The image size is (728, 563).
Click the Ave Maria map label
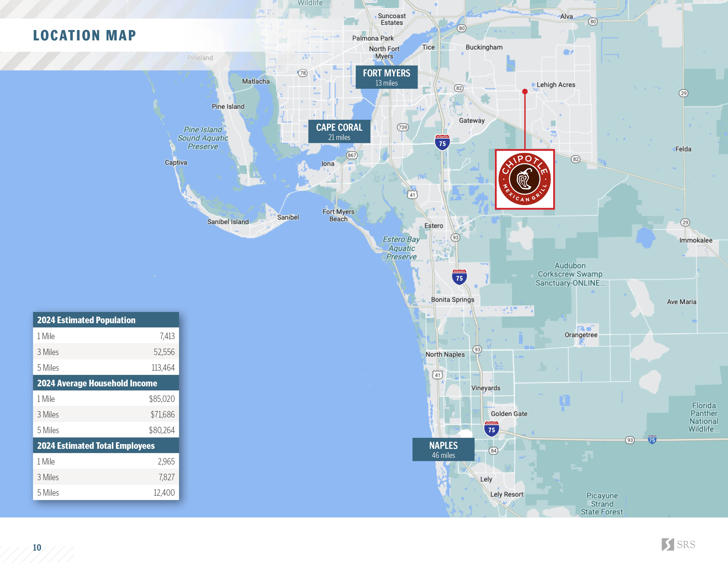point(681,302)
